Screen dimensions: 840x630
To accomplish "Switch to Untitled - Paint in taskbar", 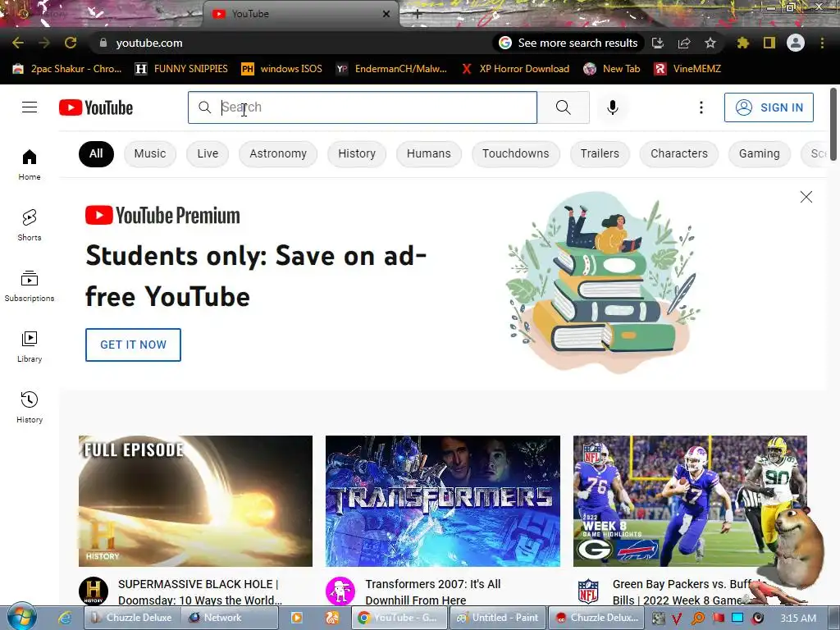I will [x=498, y=618].
